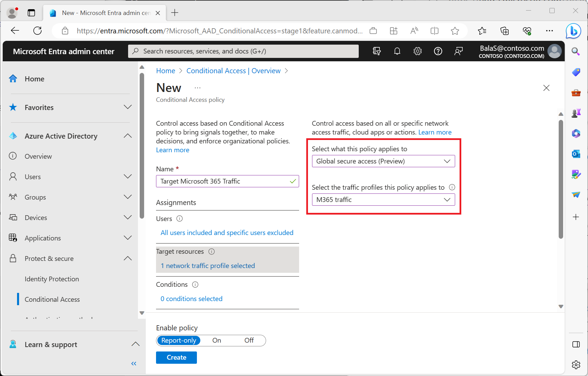Switch Enable policy to Off

pos(249,340)
